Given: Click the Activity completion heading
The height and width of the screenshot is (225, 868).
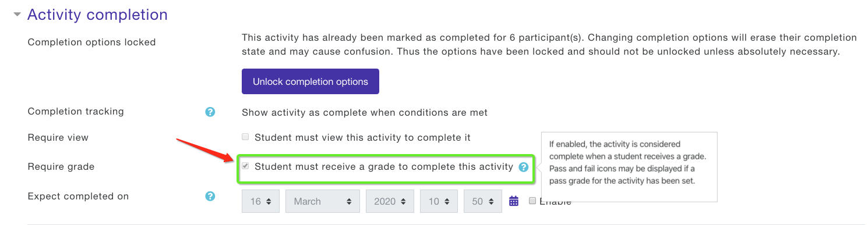Looking at the screenshot, I should coord(97,15).
